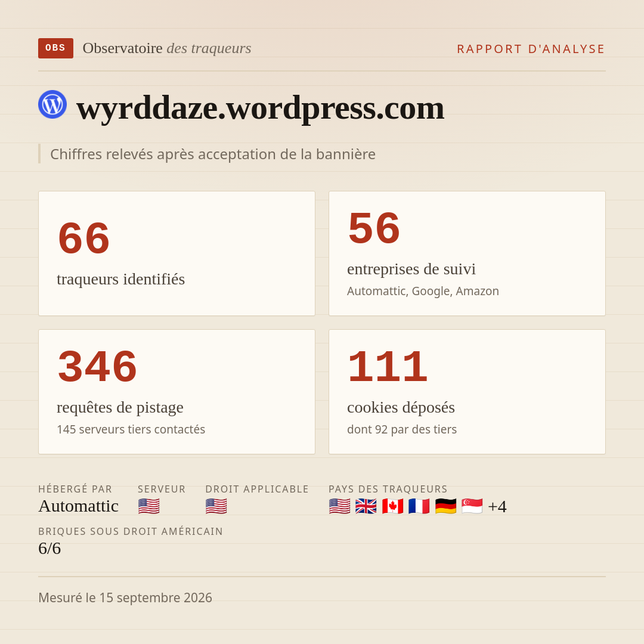Select the 66 traqueurs value
The width and height of the screenshot is (644, 644).
[x=84, y=238]
